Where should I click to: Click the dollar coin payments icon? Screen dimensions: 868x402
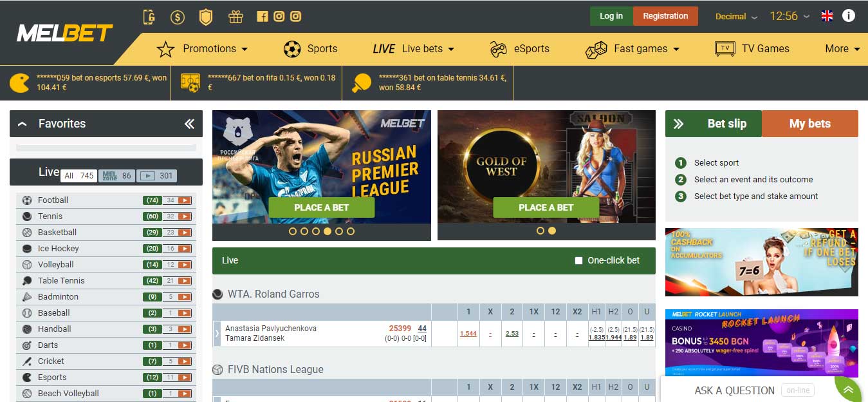click(x=178, y=17)
